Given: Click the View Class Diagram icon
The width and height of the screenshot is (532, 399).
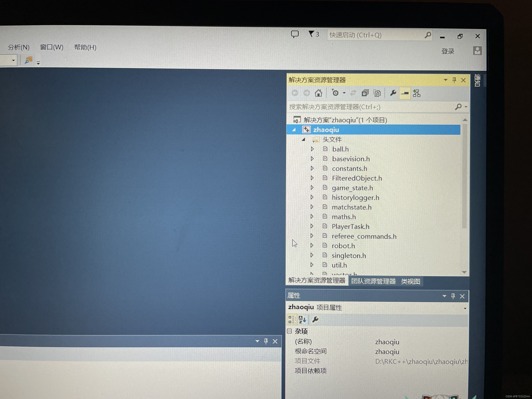Looking at the screenshot, I should 417,93.
